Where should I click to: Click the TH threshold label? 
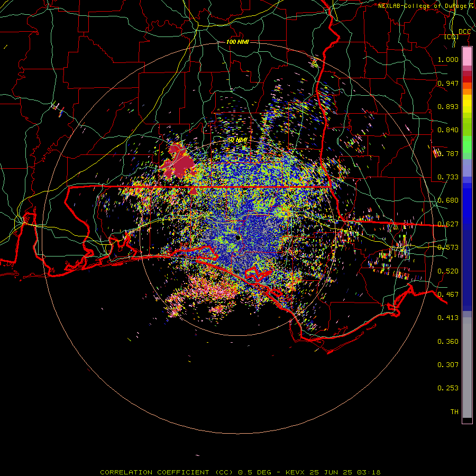[454, 411]
